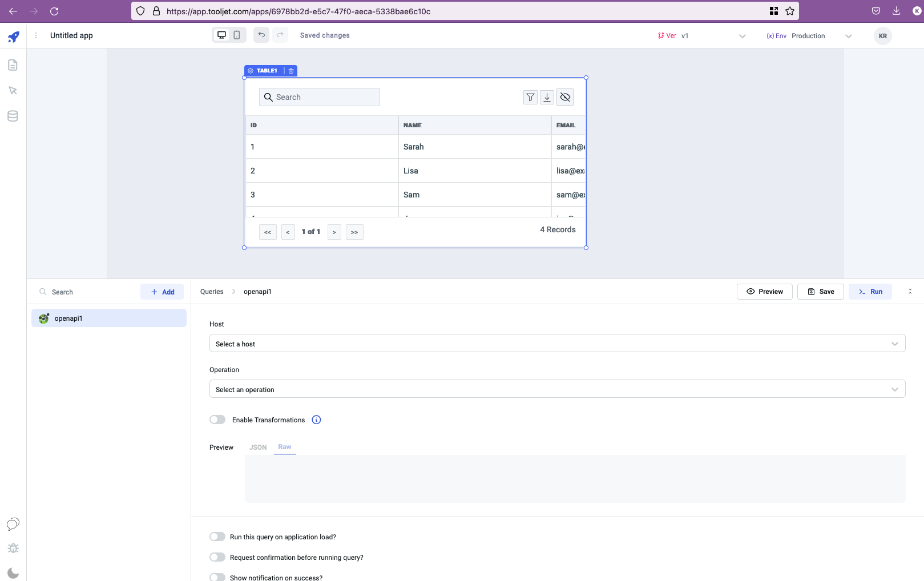Switch preview output to the JSON tab

[258, 447]
